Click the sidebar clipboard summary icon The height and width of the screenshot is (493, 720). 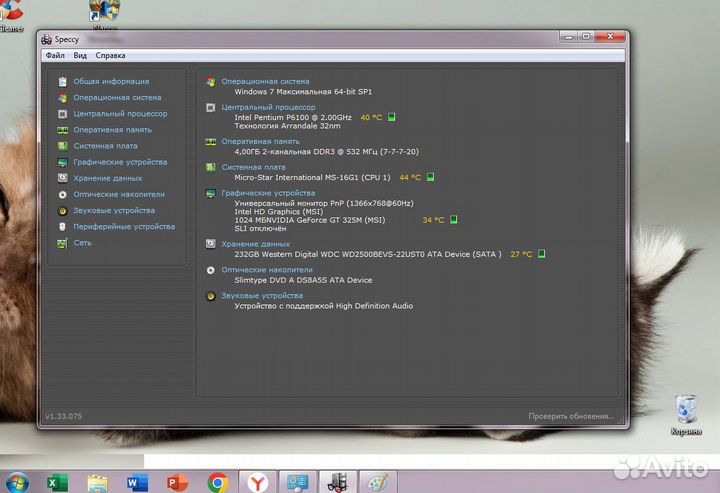pos(62,82)
